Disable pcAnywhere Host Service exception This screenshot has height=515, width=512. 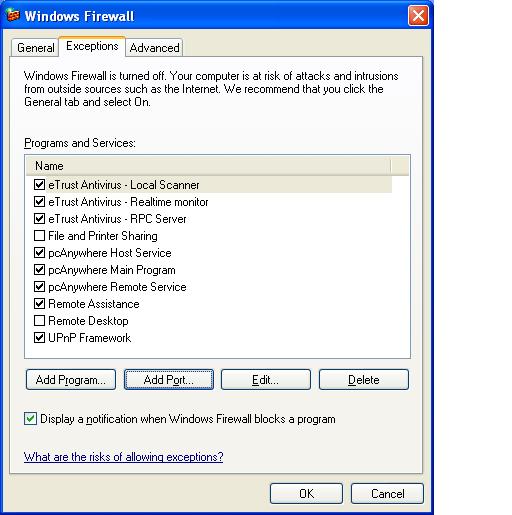pyautogui.click(x=39, y=252)
